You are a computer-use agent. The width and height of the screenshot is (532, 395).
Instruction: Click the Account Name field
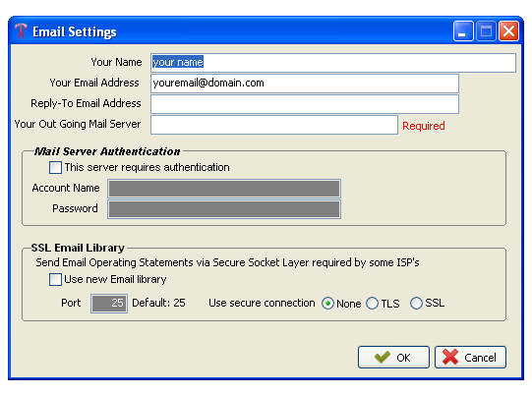[224, 189]
